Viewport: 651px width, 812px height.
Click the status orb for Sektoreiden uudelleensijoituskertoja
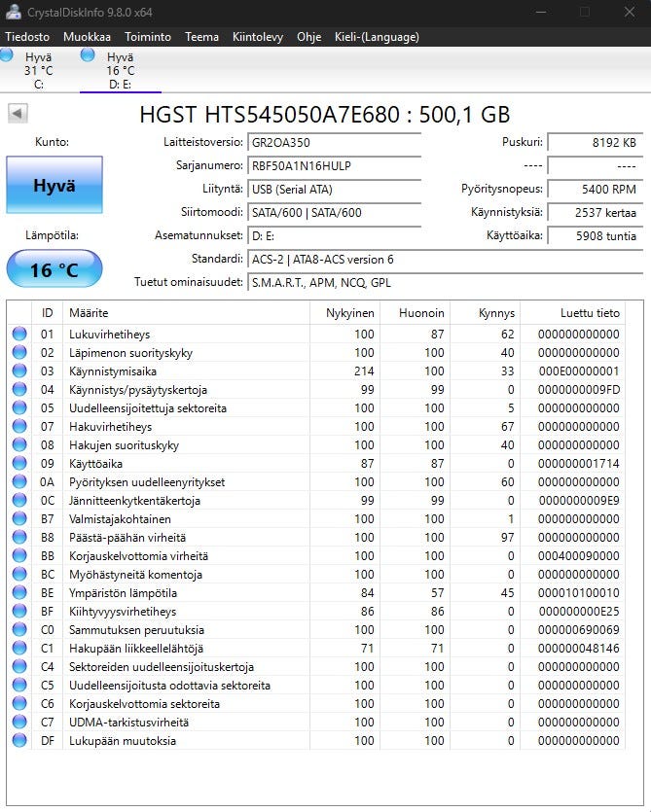tap(19, 666)
